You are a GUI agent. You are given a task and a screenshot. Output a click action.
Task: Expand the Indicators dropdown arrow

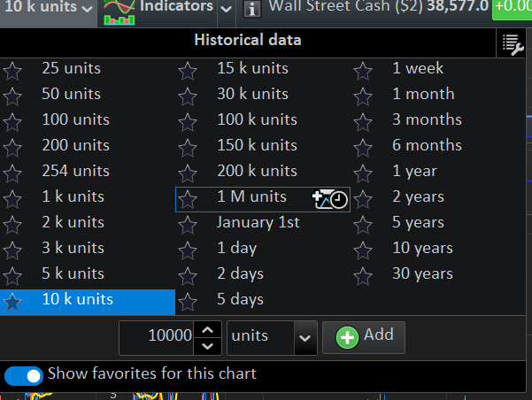(225, 9)
